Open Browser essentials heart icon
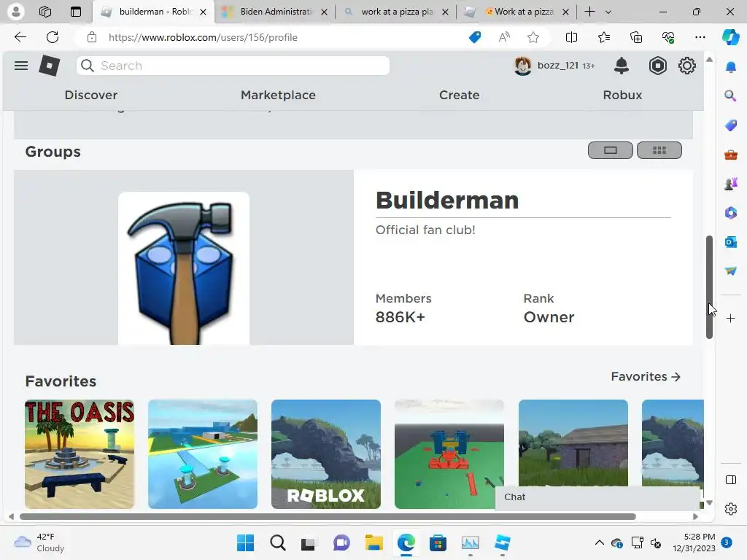Viewport: 747px width, 560px height. pyautogui.click(x=668, y=37)
